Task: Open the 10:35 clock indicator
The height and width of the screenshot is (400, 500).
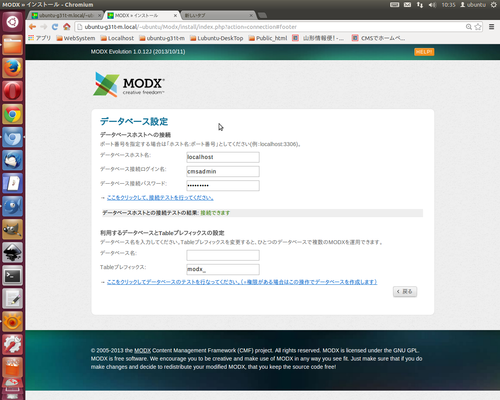Action: click(448, 5)
